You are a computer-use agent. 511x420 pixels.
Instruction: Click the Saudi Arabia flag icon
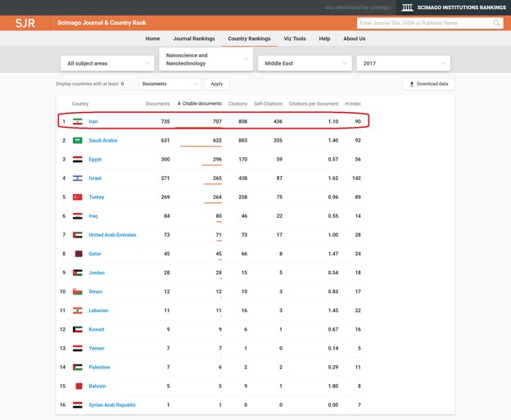click(78, 140)
